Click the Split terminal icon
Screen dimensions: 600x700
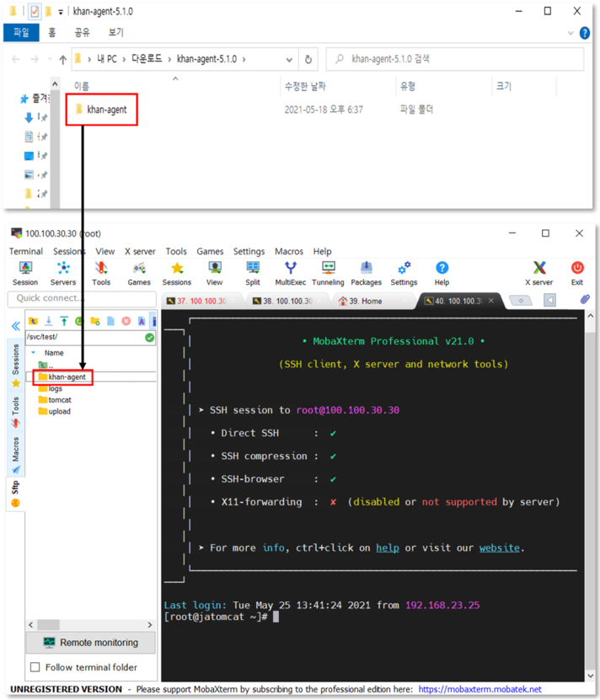pos(253,272)
